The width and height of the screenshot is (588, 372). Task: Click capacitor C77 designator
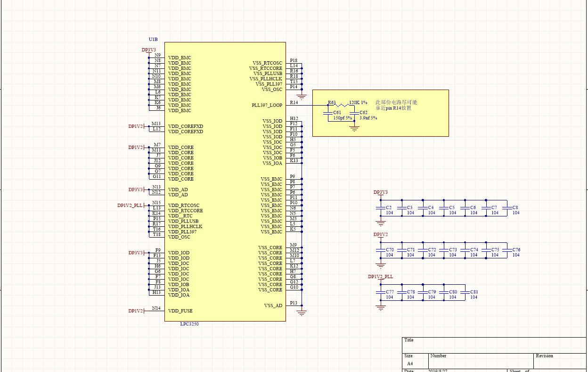(x=390, y=292)
